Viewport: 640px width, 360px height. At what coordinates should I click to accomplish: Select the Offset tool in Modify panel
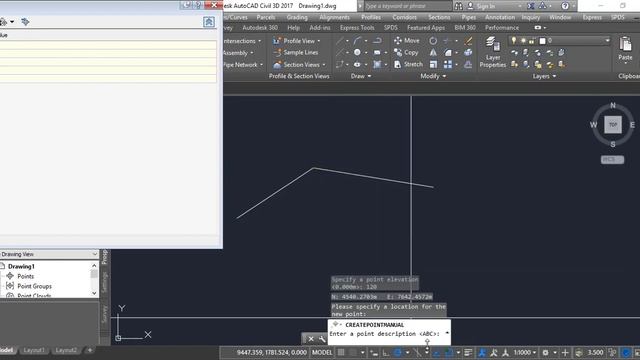pyautogui.click(x=468, y=64)
